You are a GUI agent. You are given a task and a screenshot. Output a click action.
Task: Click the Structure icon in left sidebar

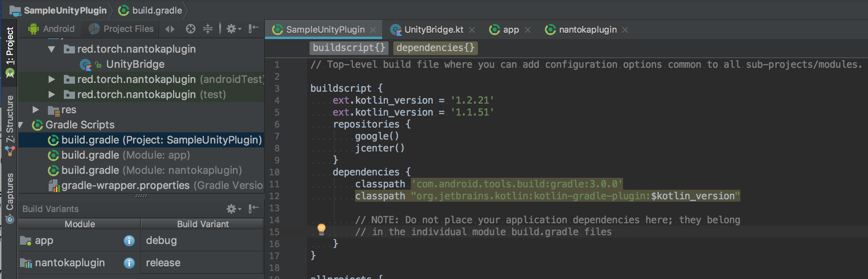coord(10,151)
